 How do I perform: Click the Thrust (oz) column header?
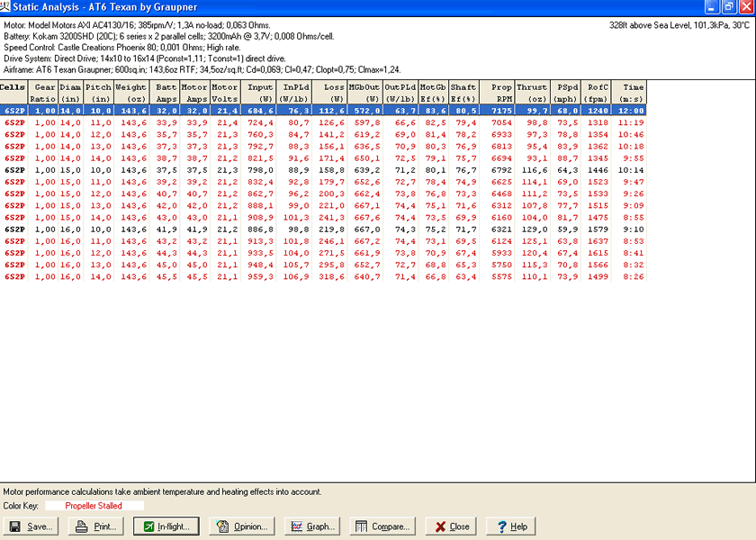532,93
